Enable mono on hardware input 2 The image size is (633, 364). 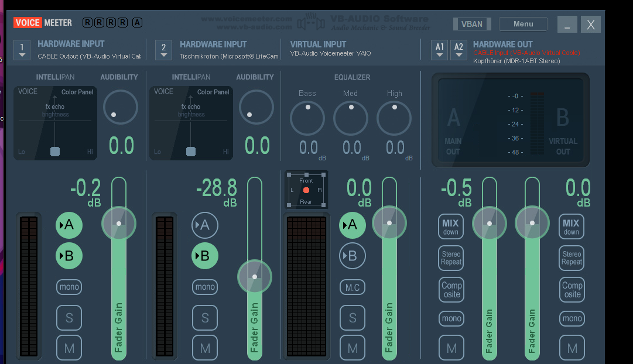pyautogui.click(x=205, y=287)
